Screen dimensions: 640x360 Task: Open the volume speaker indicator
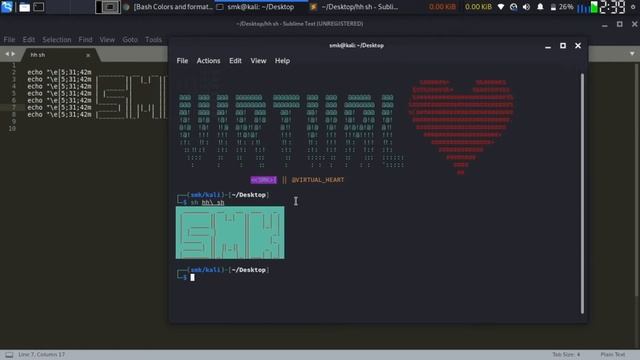coord(527,7)
